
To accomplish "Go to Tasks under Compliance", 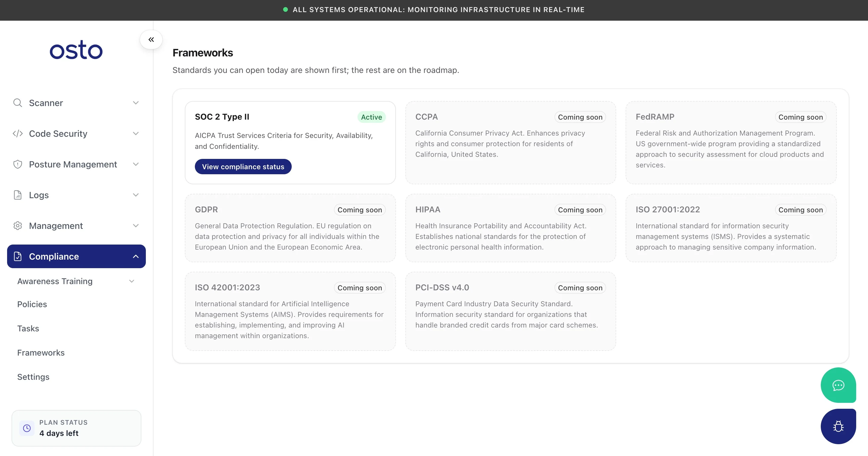I will [x=28, y=329].
